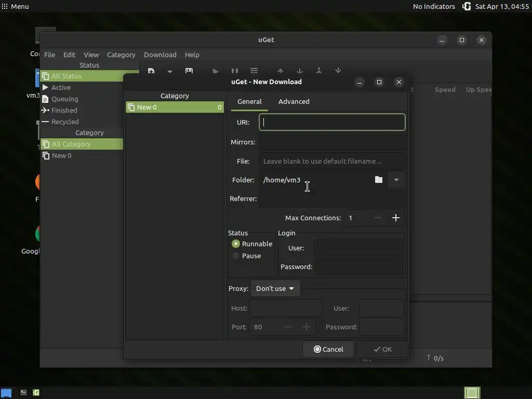Screen dimensions: 532x399
Task: Click the Login Password input field
Action: [x=358, y=267]
